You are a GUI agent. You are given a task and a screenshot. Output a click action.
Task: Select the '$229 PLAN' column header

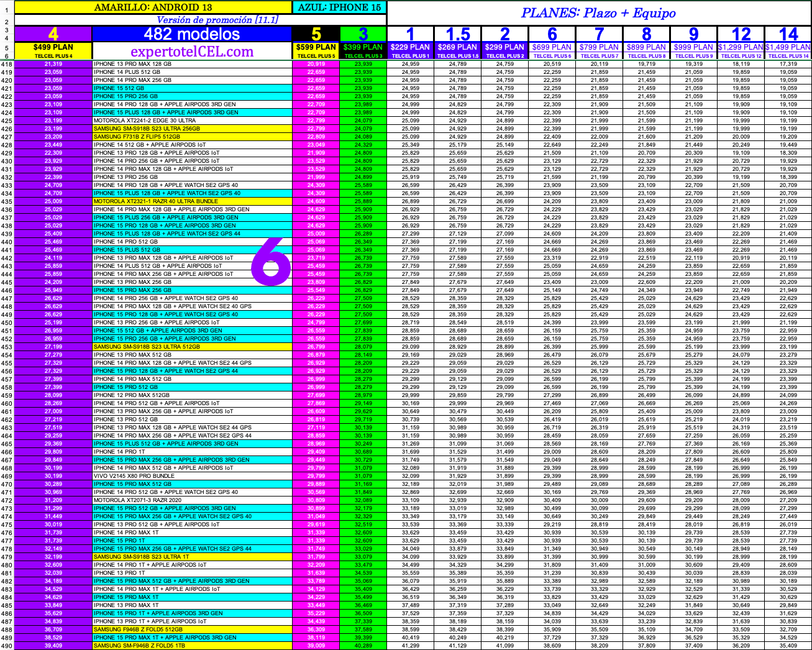coord(410,47)
